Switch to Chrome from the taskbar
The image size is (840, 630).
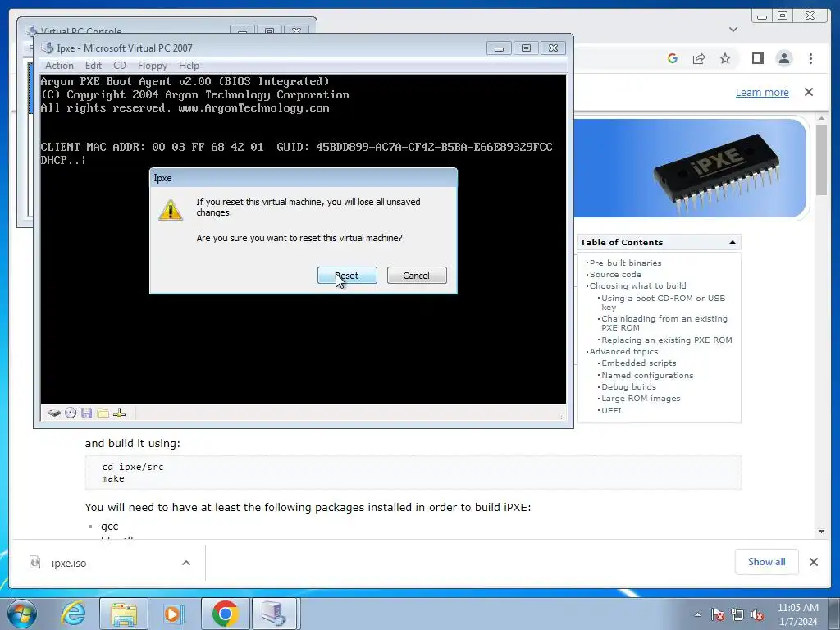click(x=225, y=614)
